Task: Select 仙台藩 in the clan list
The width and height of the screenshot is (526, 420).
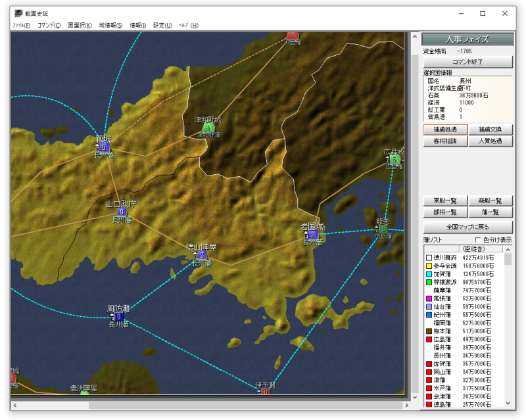Action: (464, 306)
